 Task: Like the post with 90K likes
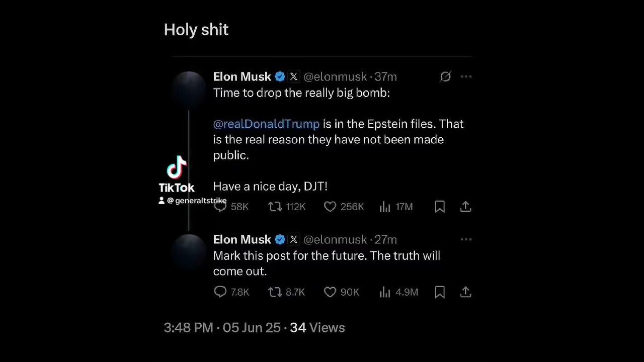(x=330, y=292)
